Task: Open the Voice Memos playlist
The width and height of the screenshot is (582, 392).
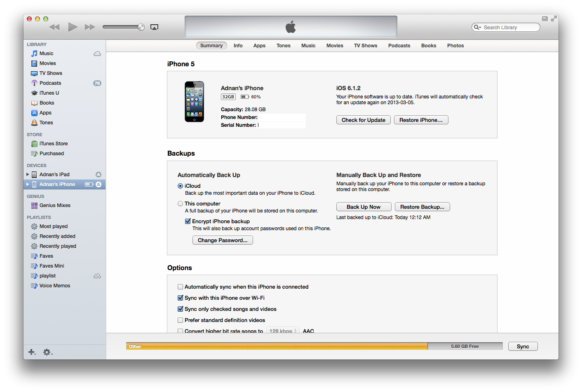Action: pos(55,286)
